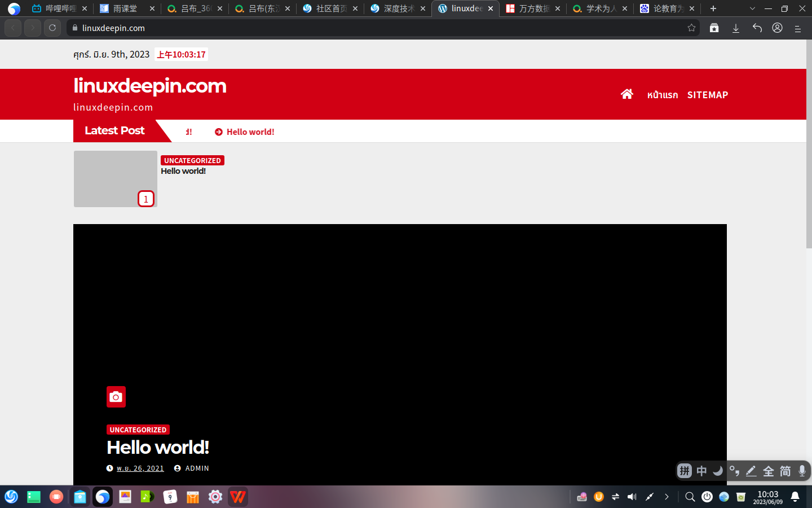Open the tray search magnifier icon

pos(690,497)
